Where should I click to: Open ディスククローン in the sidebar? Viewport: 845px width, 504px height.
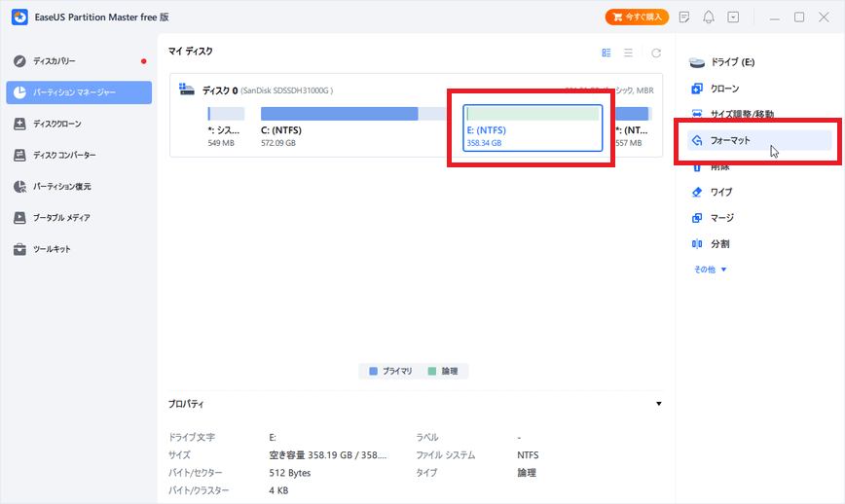56,124
